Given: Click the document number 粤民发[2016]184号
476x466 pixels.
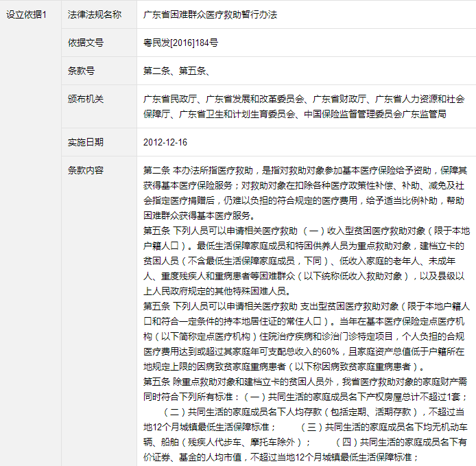Looking at the screenshot, I should tap(180, 43).
